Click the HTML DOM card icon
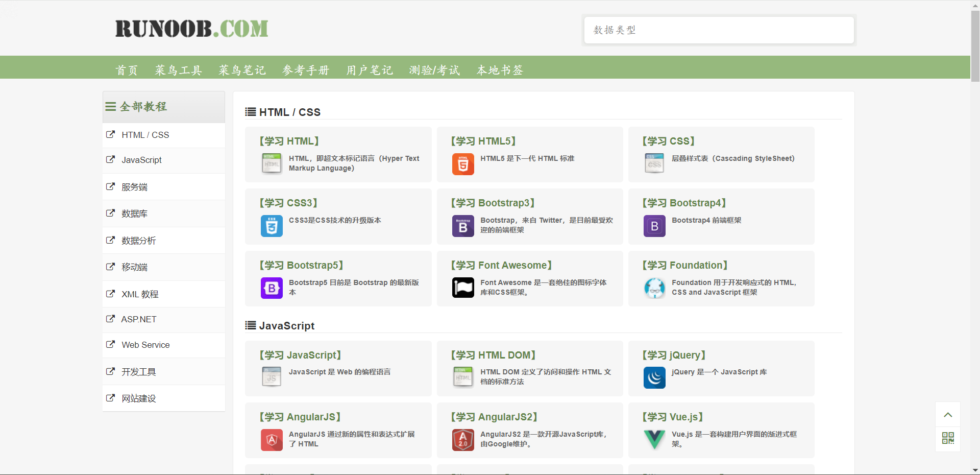Screen dimensions: 980x475 [463, 377]
